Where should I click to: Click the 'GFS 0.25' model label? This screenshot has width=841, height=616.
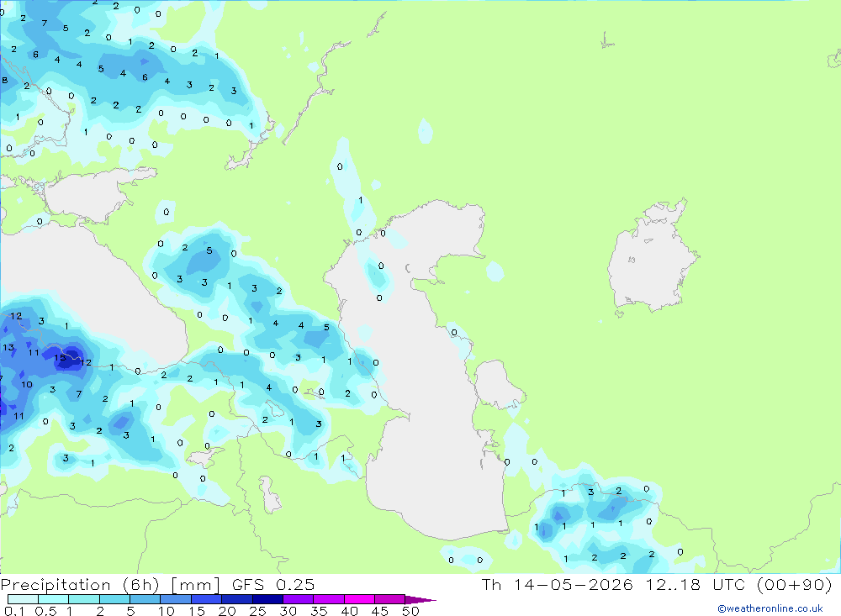coord(273,584)
